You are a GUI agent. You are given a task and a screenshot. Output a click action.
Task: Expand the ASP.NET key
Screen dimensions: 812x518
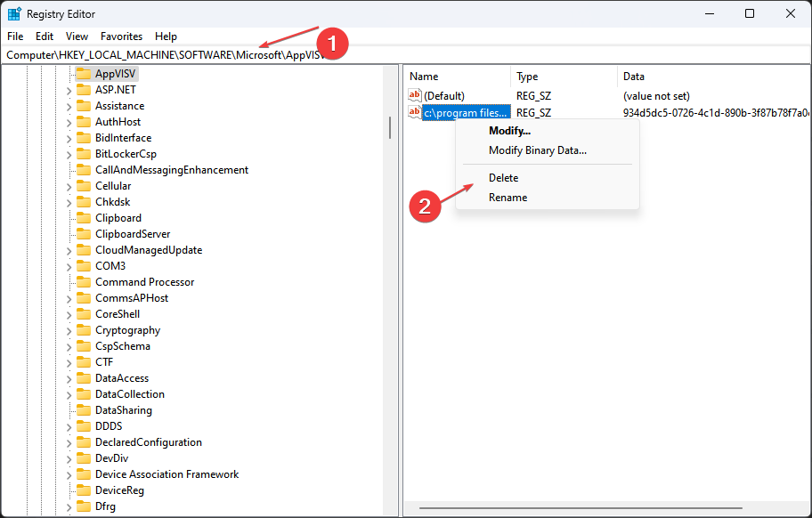tap(69, 91)
